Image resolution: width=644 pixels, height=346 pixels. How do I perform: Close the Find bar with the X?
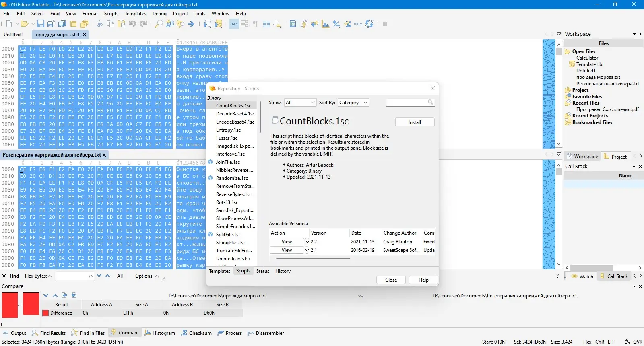pyautogui.click(x=4, y=276)
